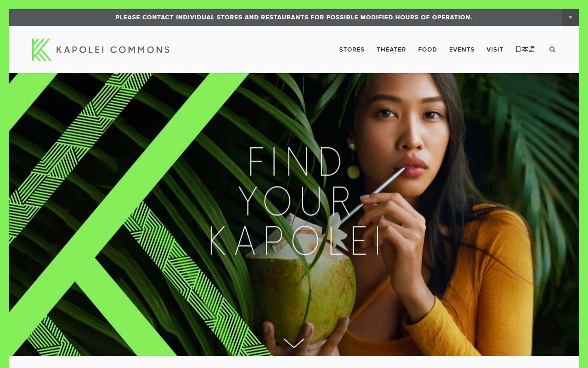Select EVENTS in the navigation
588x368 pixels.
pyautogui.click(x=462, y=50)
